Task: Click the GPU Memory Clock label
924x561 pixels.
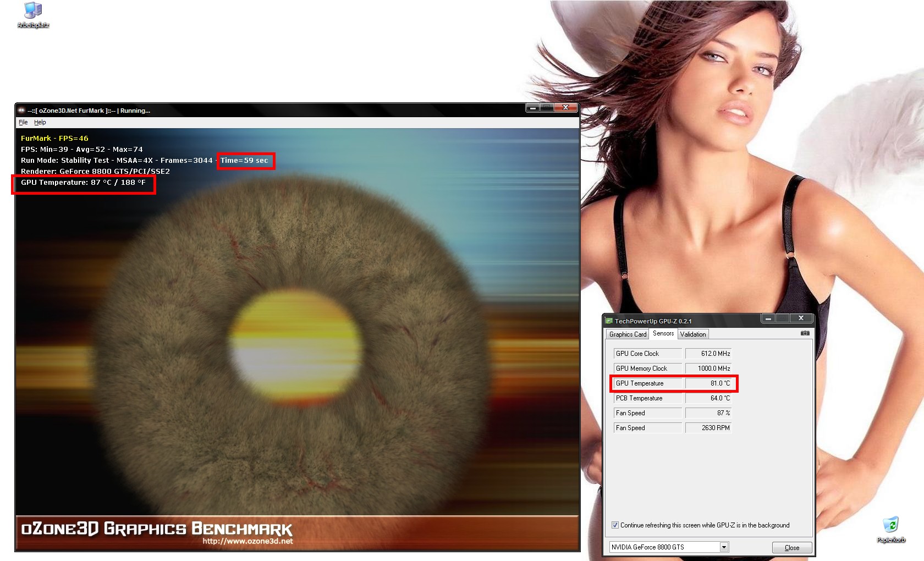Action: [x=647, y=369]
